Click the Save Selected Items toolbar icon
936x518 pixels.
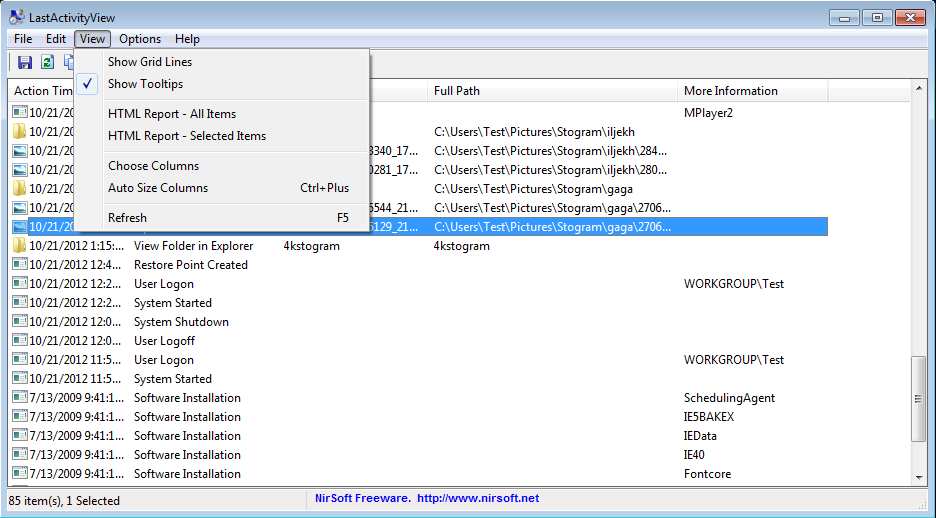point(24,62)
